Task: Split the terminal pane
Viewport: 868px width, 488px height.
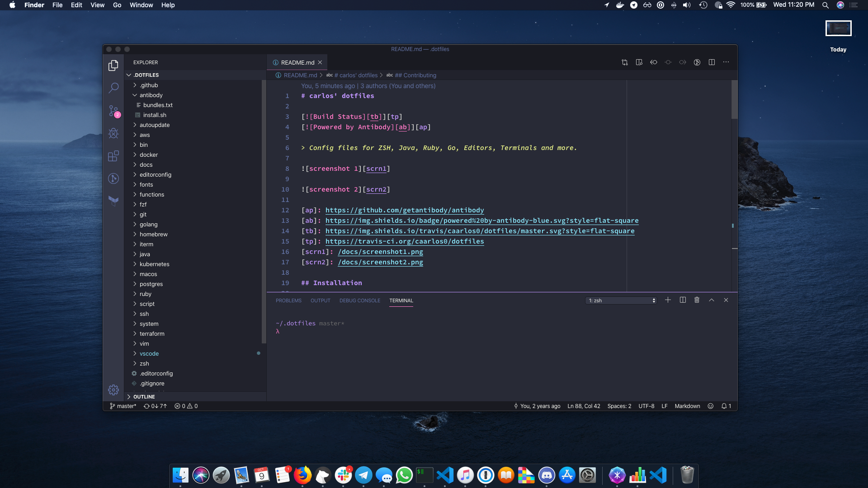Action: coord(683,300)
